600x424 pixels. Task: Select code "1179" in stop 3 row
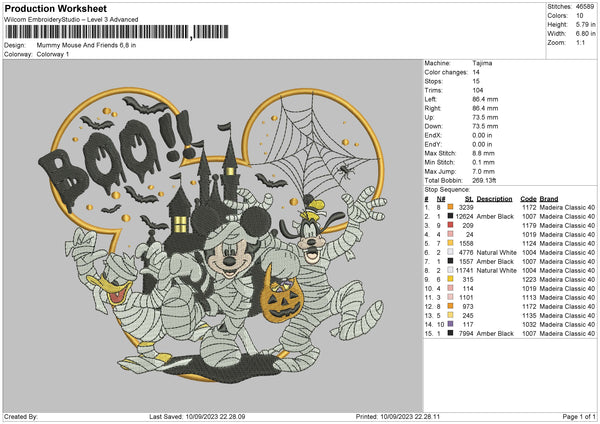(x=529, y=225)
